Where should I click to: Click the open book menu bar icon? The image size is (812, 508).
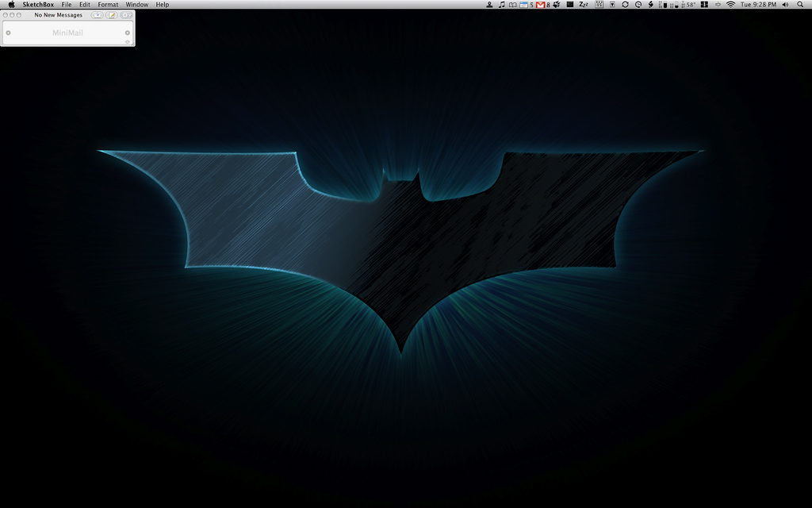coord(513,4)
